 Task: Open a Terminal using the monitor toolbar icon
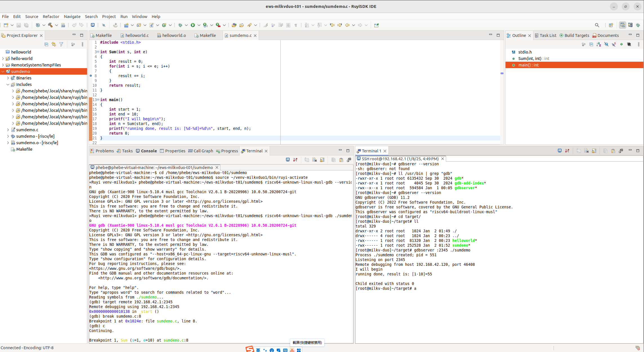click(x=93, y=25)
